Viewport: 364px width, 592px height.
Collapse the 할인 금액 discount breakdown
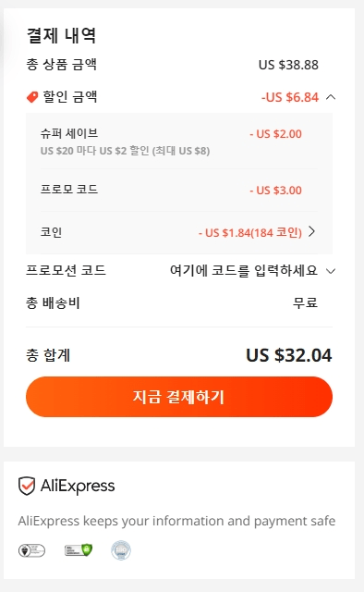tap(331, 97)
